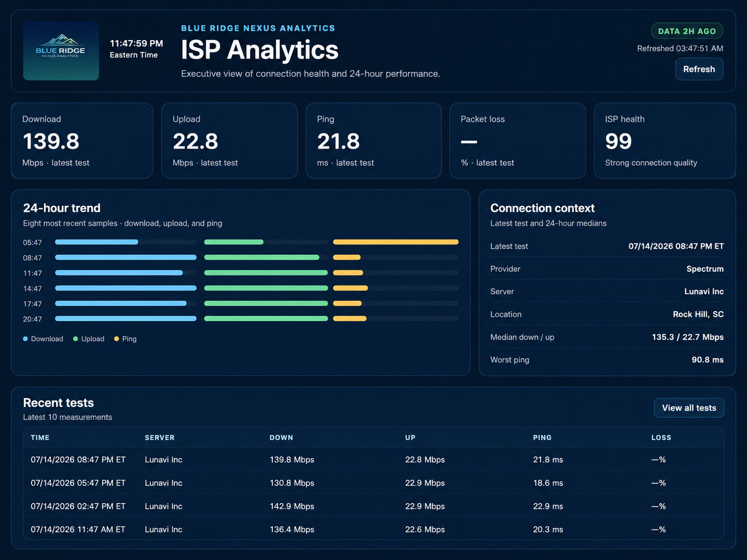747x560 pixels.
Task: Click the SERVER column header
Action: point(159,438)
